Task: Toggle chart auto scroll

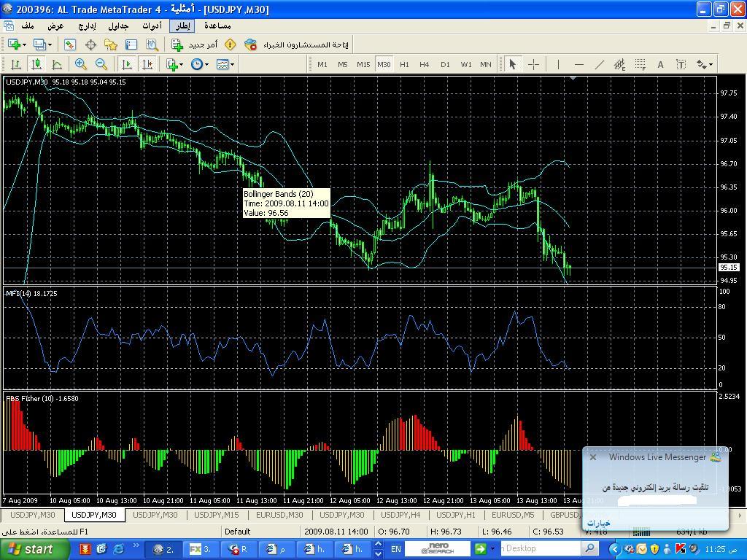Action: tap(127, 64)
